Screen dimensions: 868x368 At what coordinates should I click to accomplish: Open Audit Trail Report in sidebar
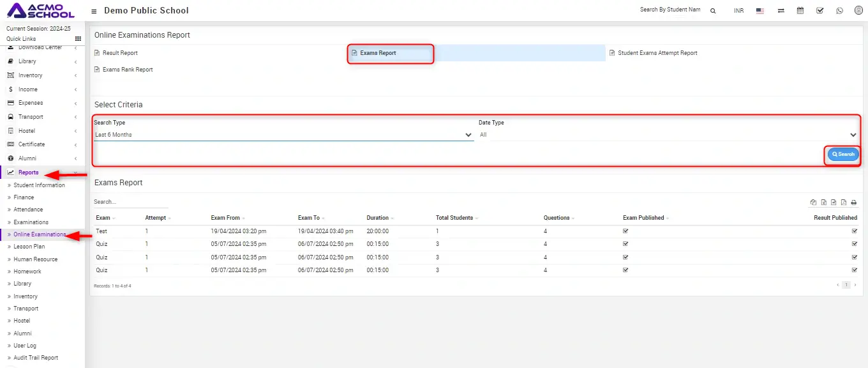coord(36,358)
